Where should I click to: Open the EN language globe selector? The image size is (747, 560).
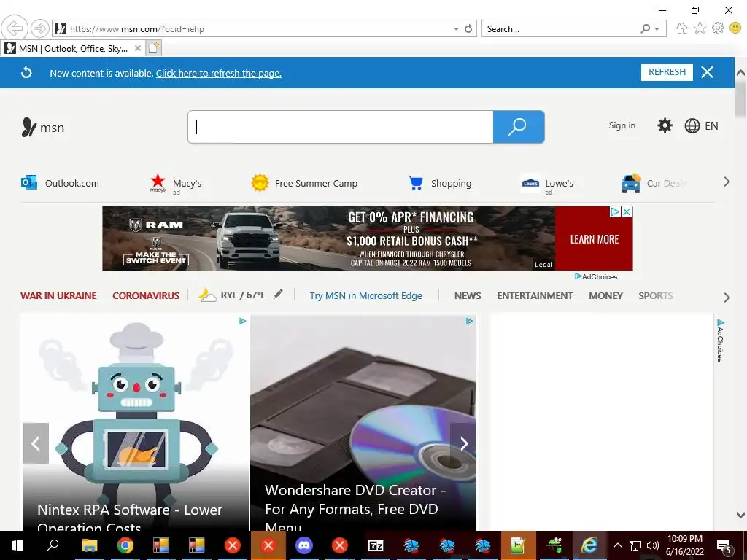coord(701,125)
